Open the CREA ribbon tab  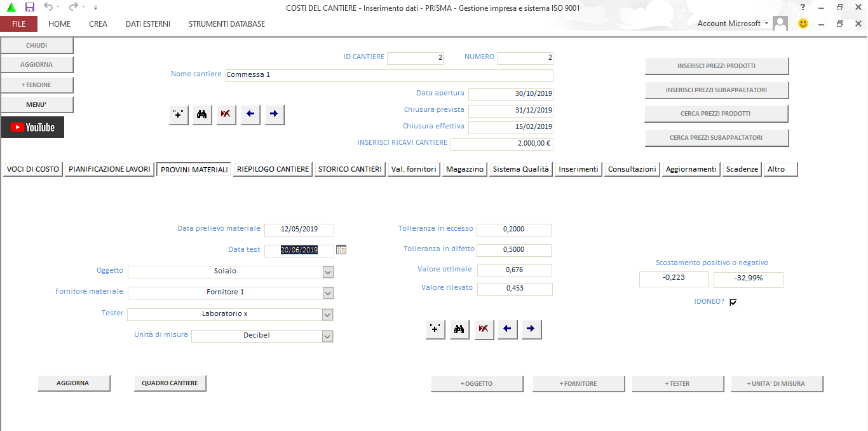(98, 24)
